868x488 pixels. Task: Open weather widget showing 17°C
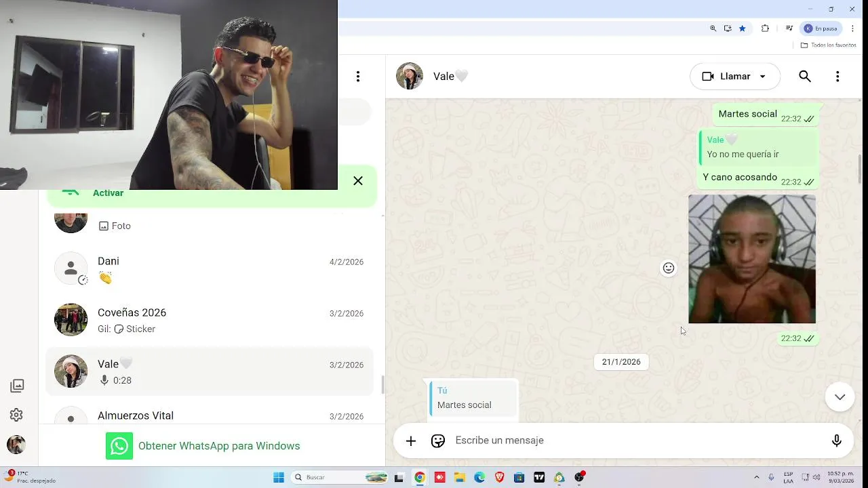pos(30,477)
